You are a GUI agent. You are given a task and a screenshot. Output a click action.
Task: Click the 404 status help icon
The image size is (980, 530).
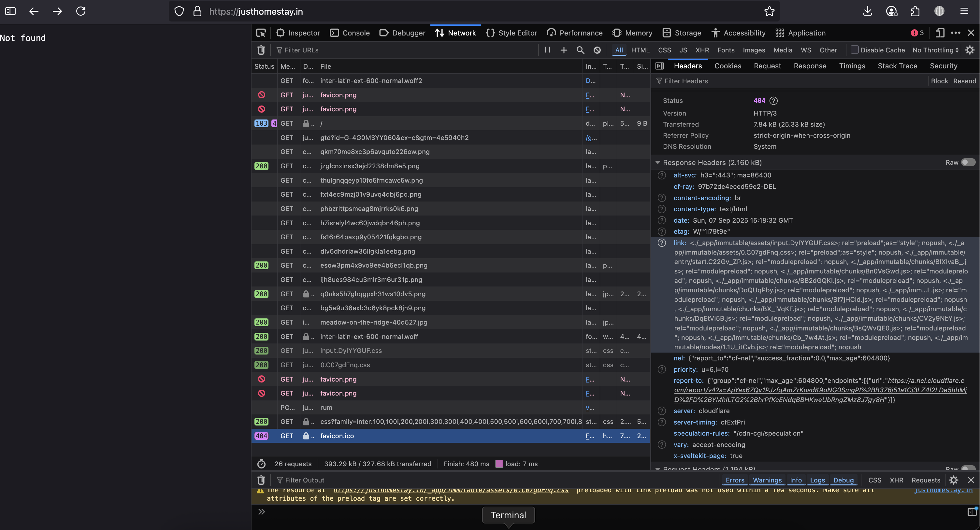773,101
